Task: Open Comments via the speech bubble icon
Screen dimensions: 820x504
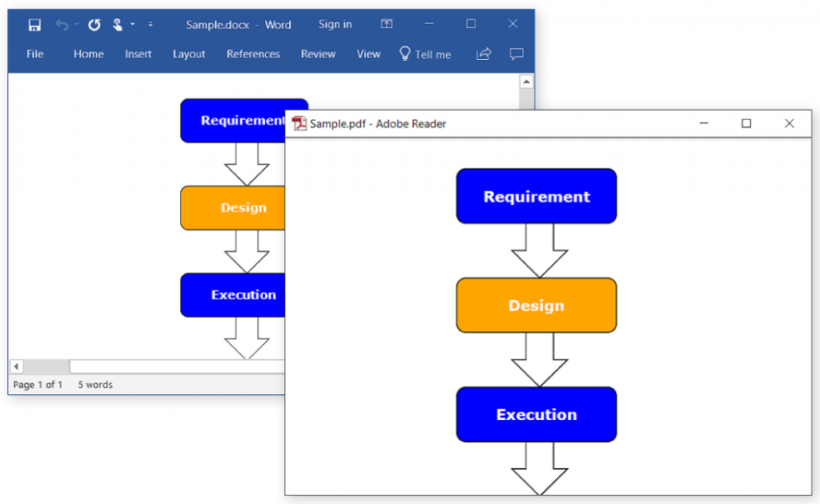Action: pos(516,54)
